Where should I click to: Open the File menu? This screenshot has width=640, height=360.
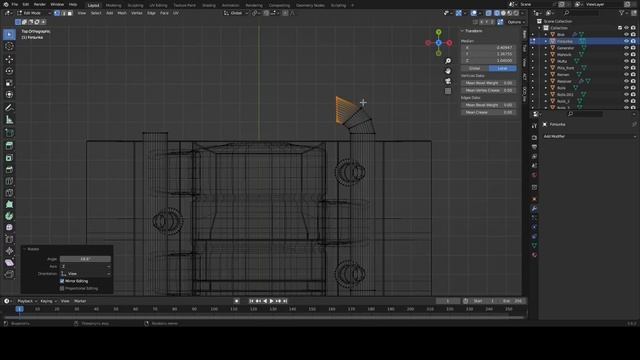[15, 4]
